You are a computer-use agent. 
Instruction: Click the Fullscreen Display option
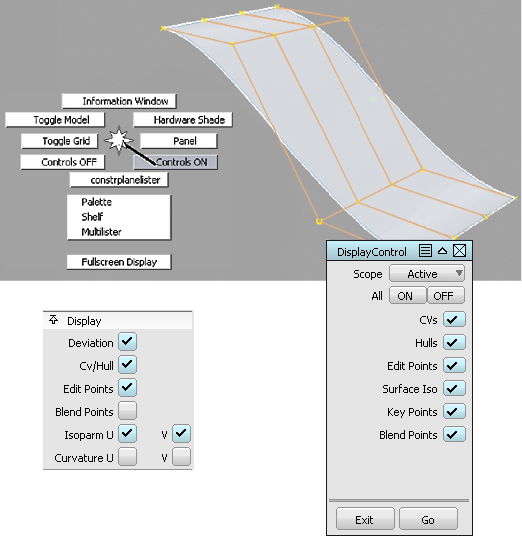tap(119, 262)
